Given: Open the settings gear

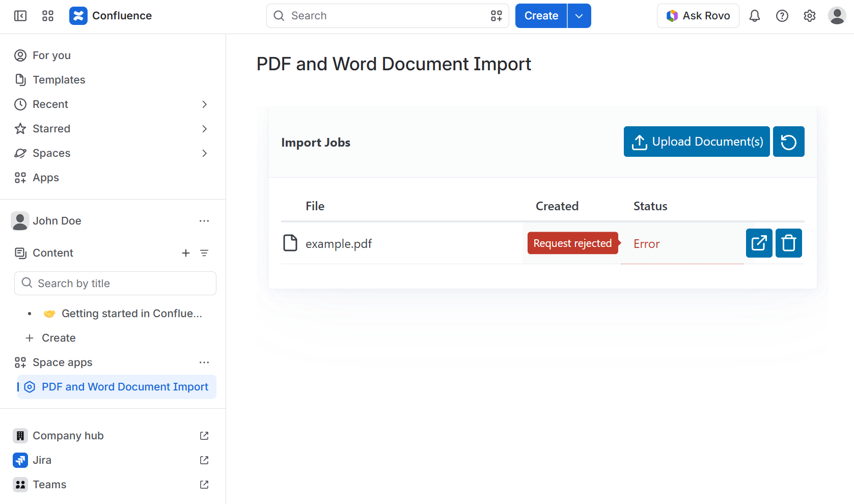Looking at the screenshot, I should pos(810,16).
